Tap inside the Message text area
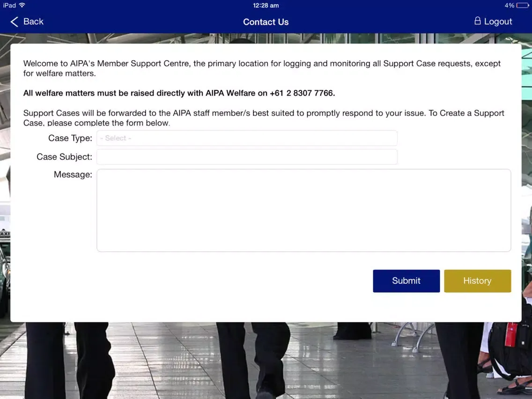 [x=303, y=210]
